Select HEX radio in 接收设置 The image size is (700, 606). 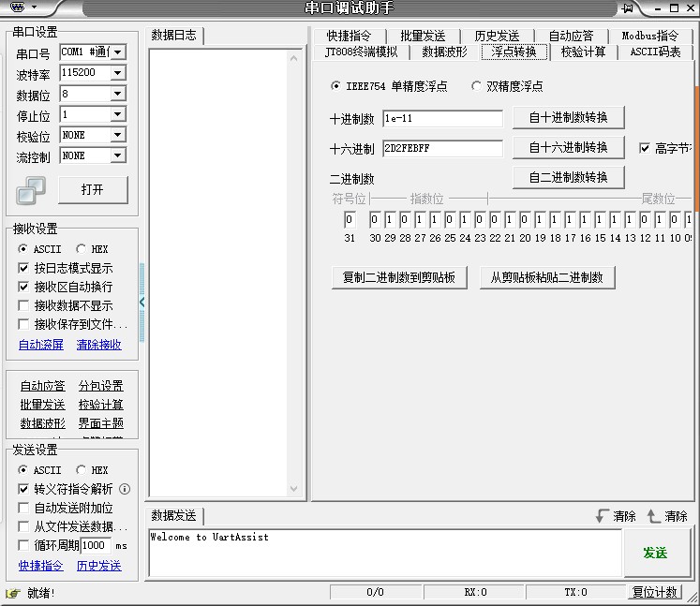81,248
